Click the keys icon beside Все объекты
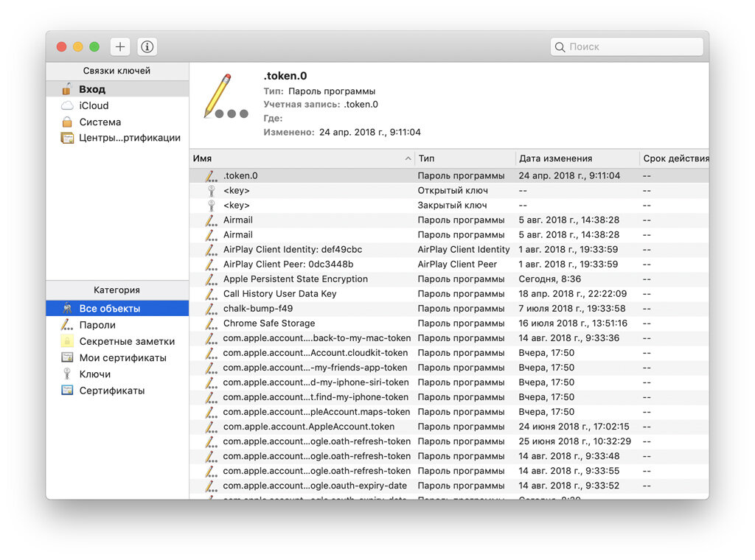The image size is (755, 560). pyautogui.click(x=67, y=309)
